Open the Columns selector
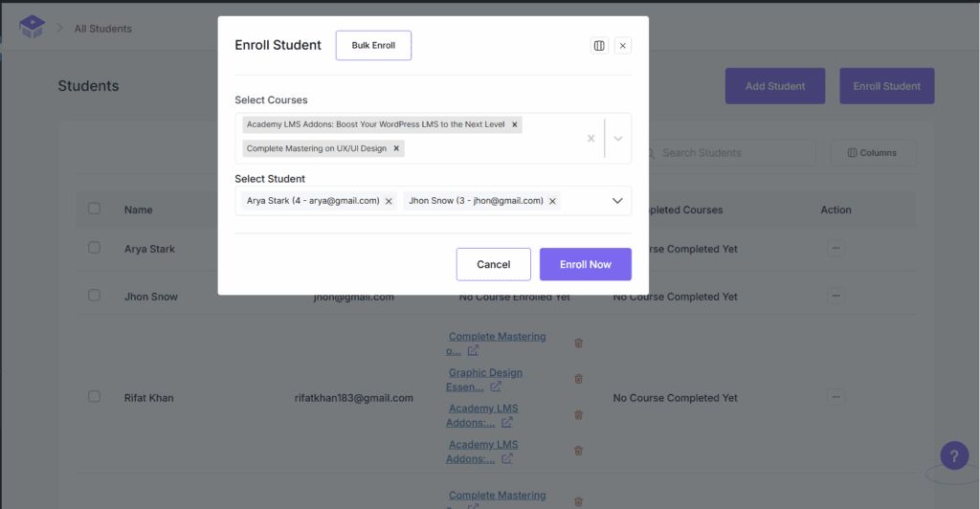Screen dimensions: 980x509 pos(872,153)
